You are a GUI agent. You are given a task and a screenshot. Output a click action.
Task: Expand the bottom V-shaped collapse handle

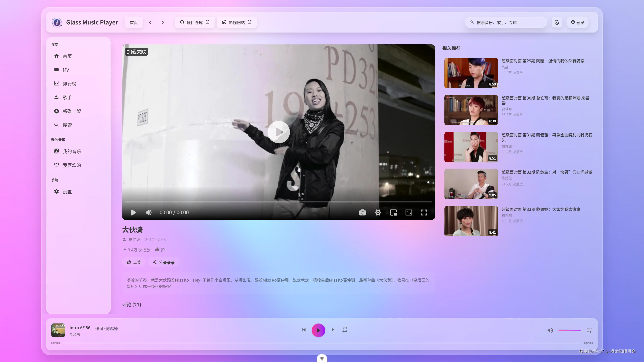coord(322,358)
